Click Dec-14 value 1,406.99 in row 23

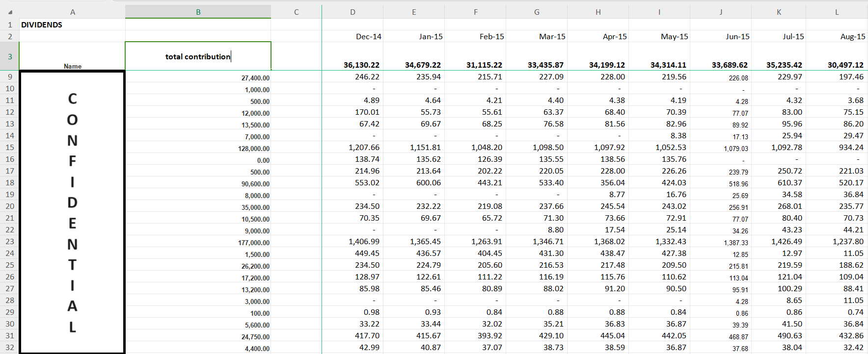click(353, 241)
